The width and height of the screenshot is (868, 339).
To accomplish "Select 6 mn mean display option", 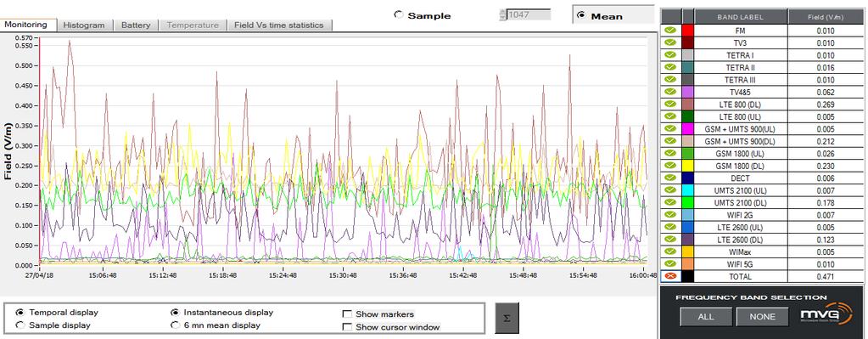I will click(175, 325).
